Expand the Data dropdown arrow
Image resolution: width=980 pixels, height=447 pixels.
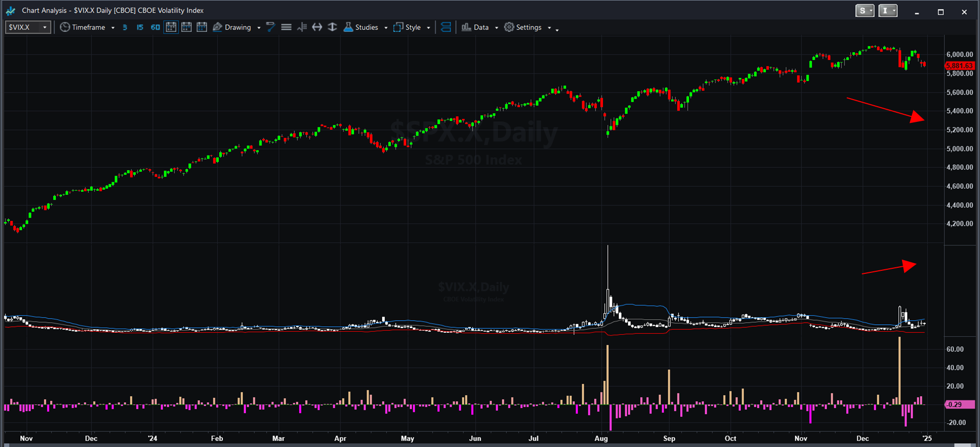pos(496,28)
